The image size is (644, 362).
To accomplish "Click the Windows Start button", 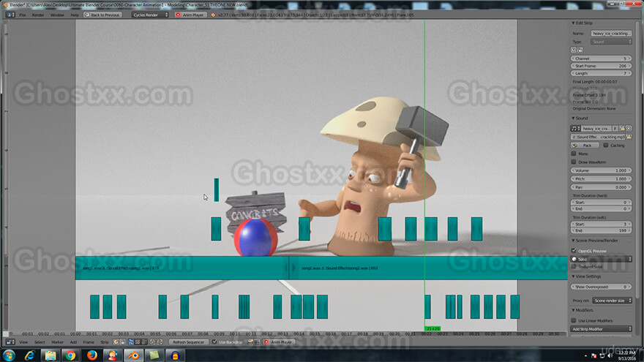I will (9, 355).
